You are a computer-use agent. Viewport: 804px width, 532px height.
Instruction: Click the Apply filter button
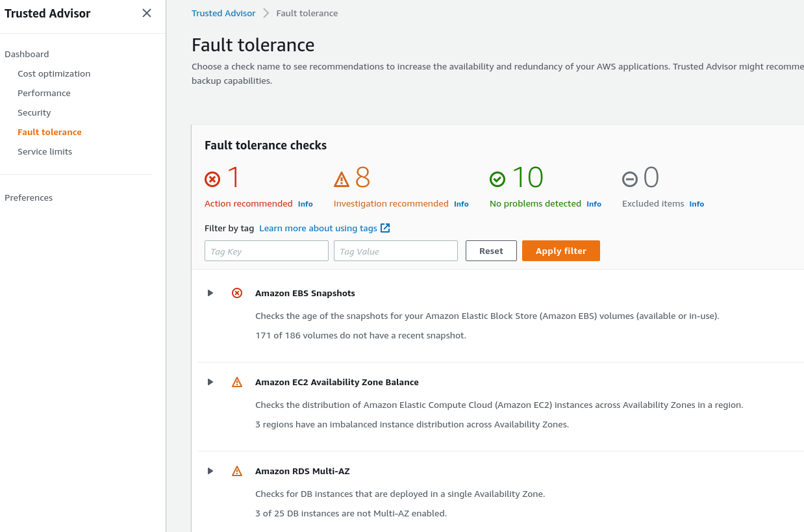point(561,251)
